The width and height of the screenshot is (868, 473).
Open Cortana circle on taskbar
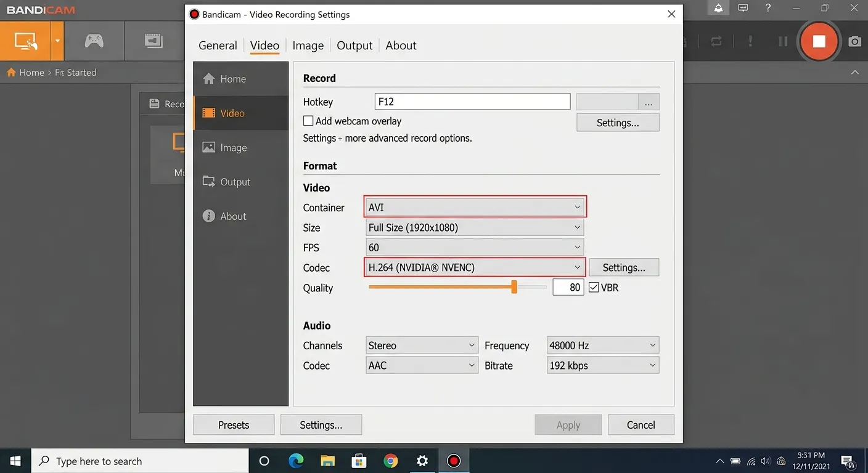coord(264,461)
